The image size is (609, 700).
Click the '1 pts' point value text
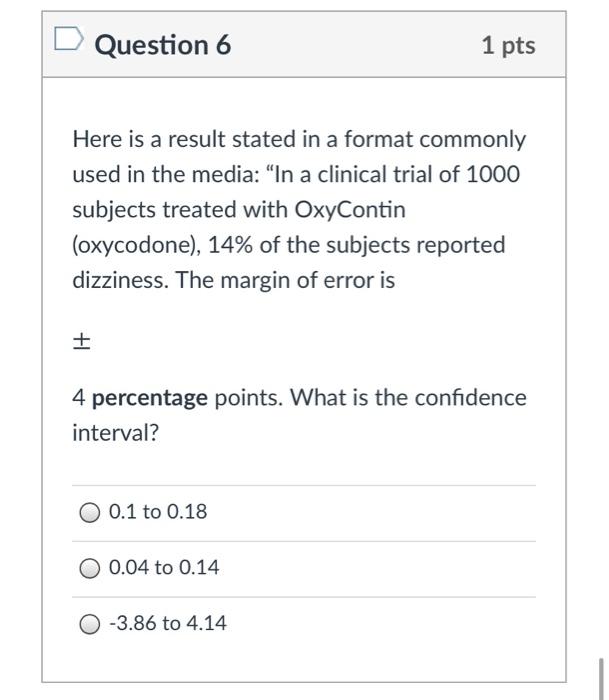click(x=509, y=46)
